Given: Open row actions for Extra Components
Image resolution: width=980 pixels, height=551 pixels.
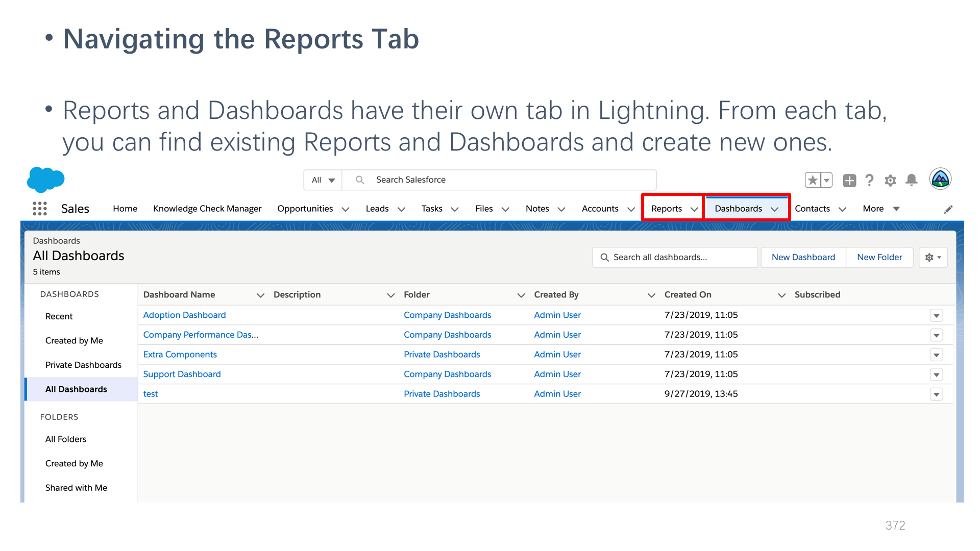Looking at the screenshot, I should 936,355.
